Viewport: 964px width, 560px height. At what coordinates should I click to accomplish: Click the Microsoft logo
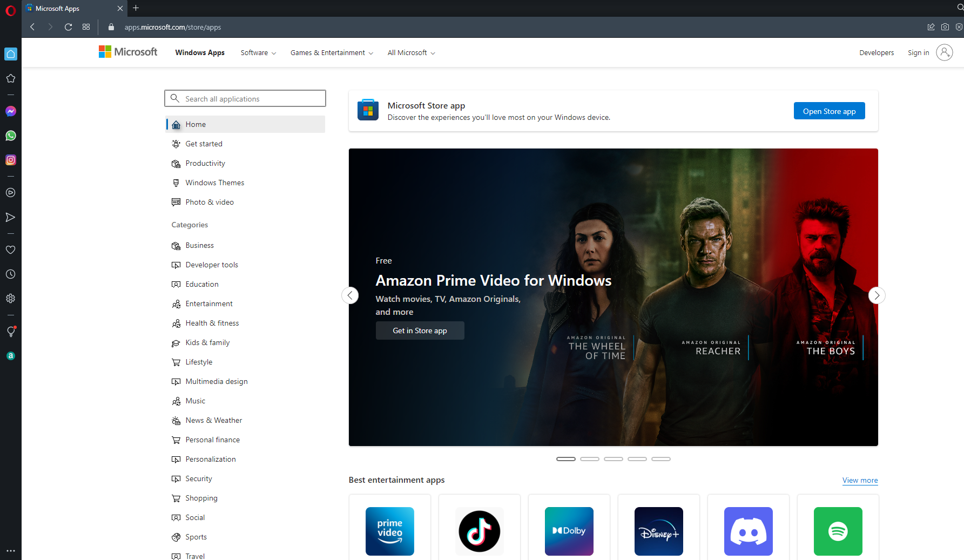[128, 52]
